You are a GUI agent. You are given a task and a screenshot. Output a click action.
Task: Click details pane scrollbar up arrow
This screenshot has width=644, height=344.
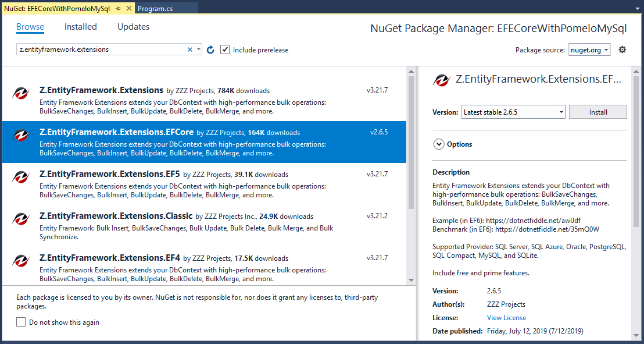coord(636,72)
